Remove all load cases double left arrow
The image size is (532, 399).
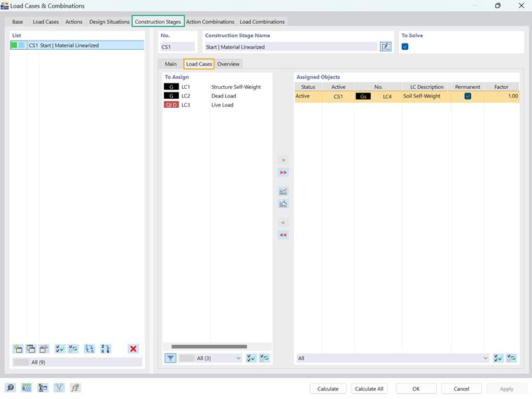click(x=283, y=234)
